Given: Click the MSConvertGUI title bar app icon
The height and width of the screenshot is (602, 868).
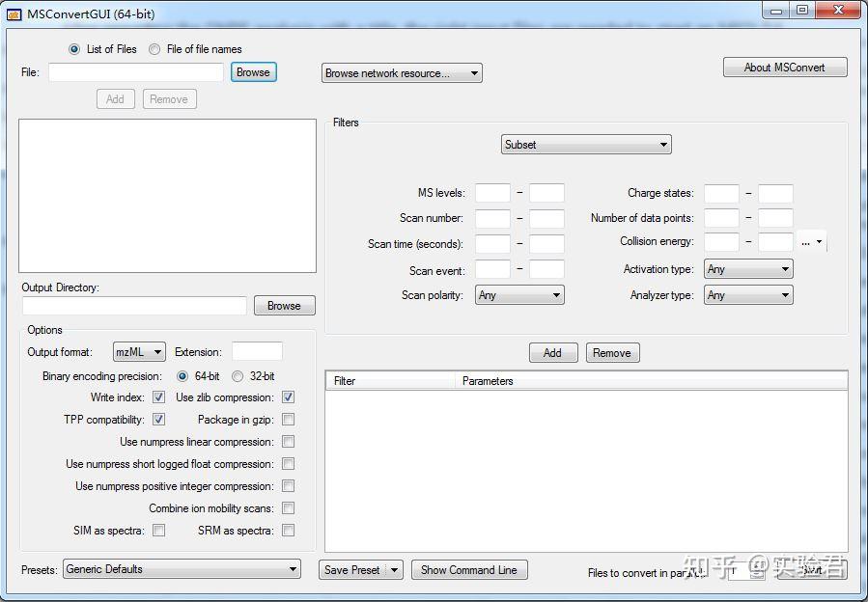Looking at the screenshot, I should 14,14.
